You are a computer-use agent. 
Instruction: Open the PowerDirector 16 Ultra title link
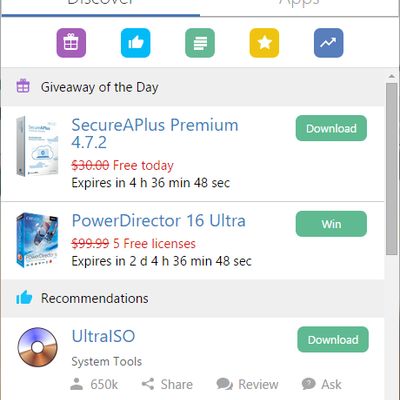tap(159, 221)
